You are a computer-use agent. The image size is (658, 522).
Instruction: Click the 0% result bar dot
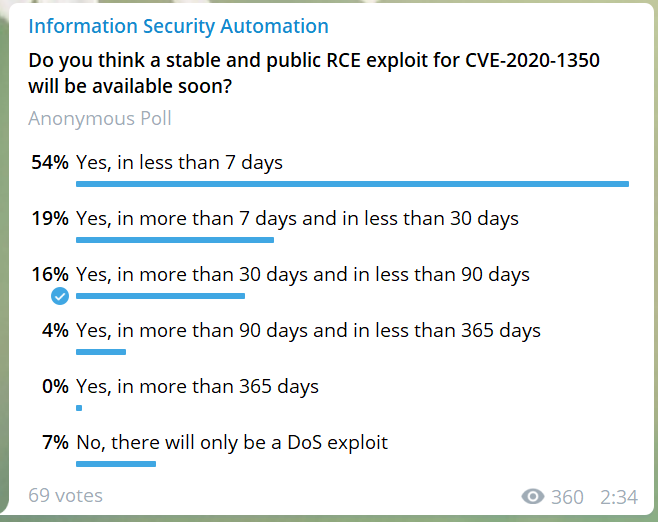[x=79, y=408]
